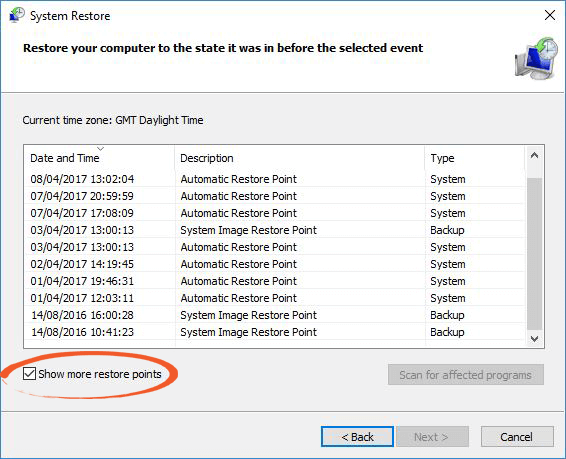This screenshot has height=459, width=566.
Task: Click the scrollbar up arrow
Action: pos(535,156)
